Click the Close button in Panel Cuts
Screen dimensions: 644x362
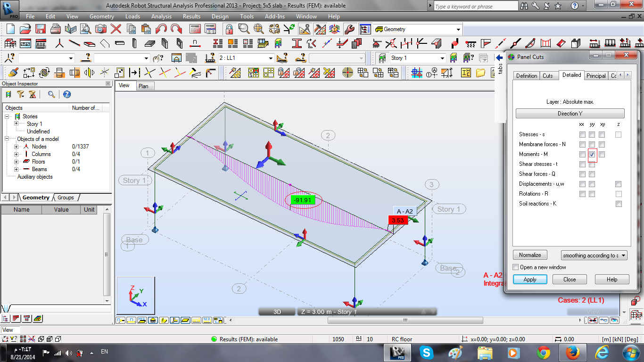[x=570, y=280]
